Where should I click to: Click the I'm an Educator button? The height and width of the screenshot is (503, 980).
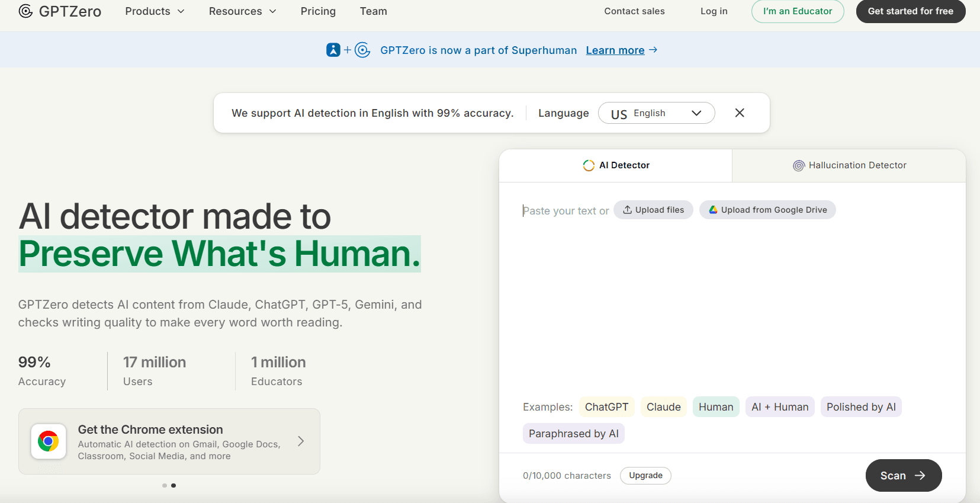[798, 11]
